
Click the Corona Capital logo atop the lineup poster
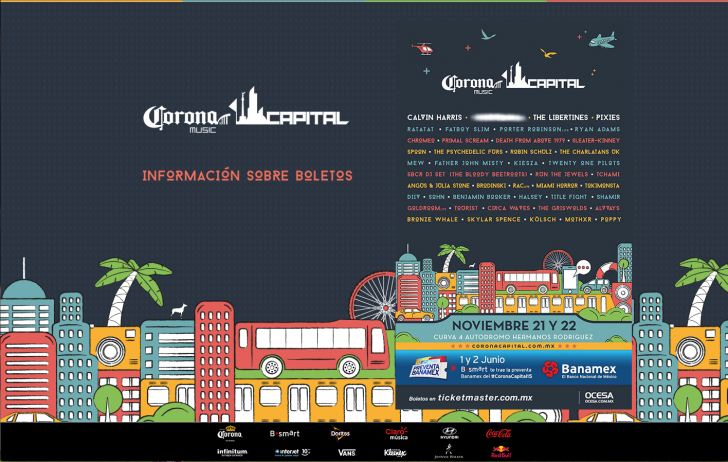point(513,78)
